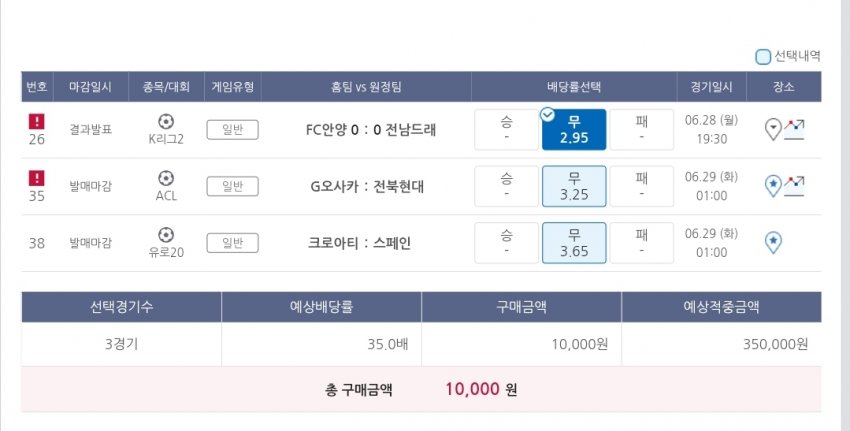Click the soccer ball icon above ACL
The height and width of the screenshot is (431, 850).
click(166, 177)
